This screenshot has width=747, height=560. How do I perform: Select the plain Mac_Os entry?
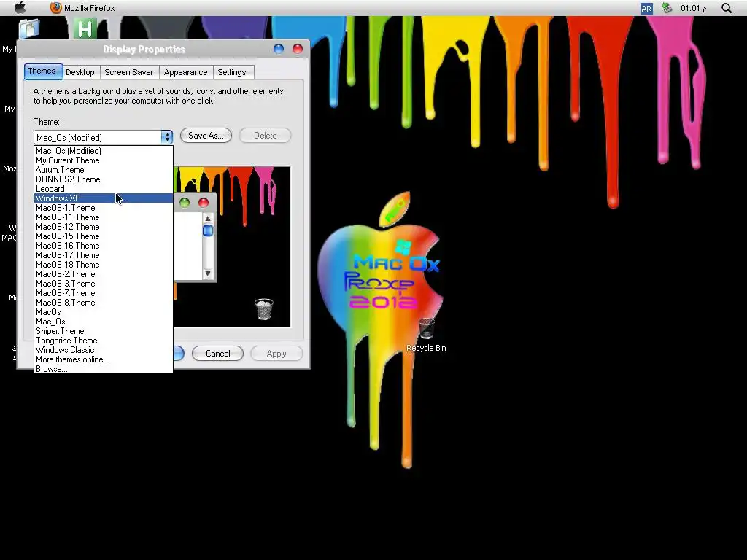(x=104, y=322)
